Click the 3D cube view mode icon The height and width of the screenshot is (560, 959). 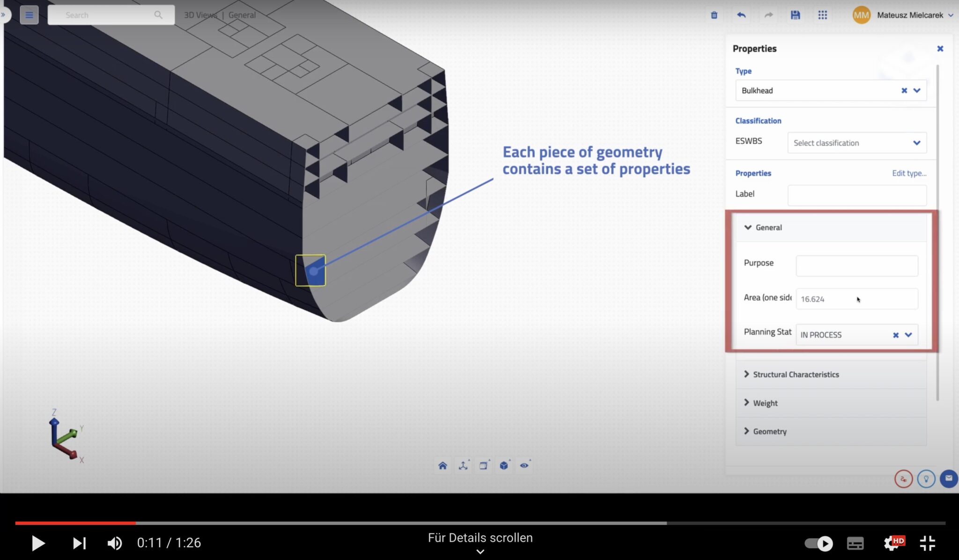tap(504, 465)
